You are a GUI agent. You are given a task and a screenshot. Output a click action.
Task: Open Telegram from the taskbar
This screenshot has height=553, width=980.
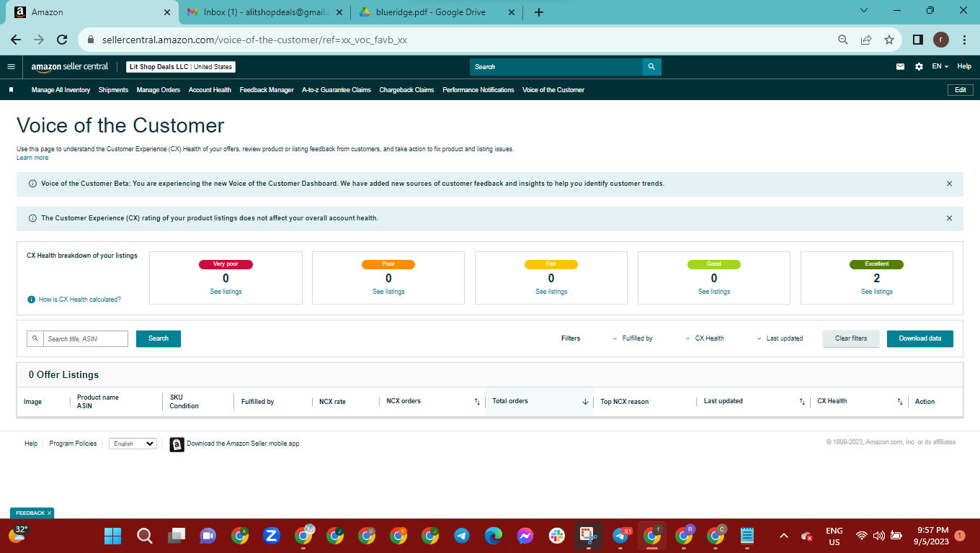point(462,536)
